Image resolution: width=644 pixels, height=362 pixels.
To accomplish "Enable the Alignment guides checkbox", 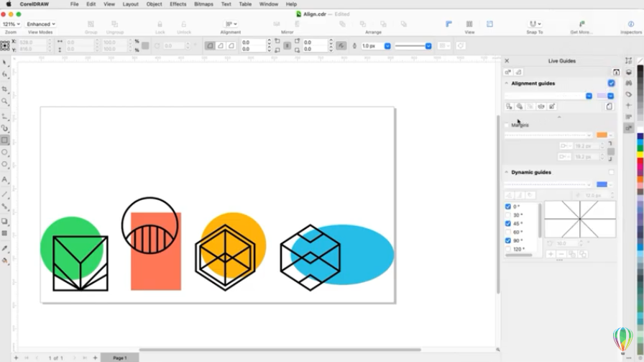I will 611,83.
